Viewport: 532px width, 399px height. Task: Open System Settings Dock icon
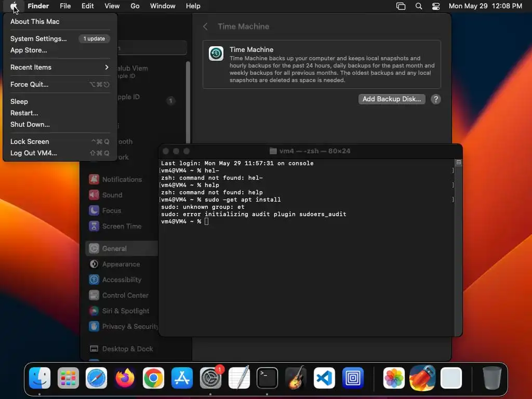click(x=210, y=378)
